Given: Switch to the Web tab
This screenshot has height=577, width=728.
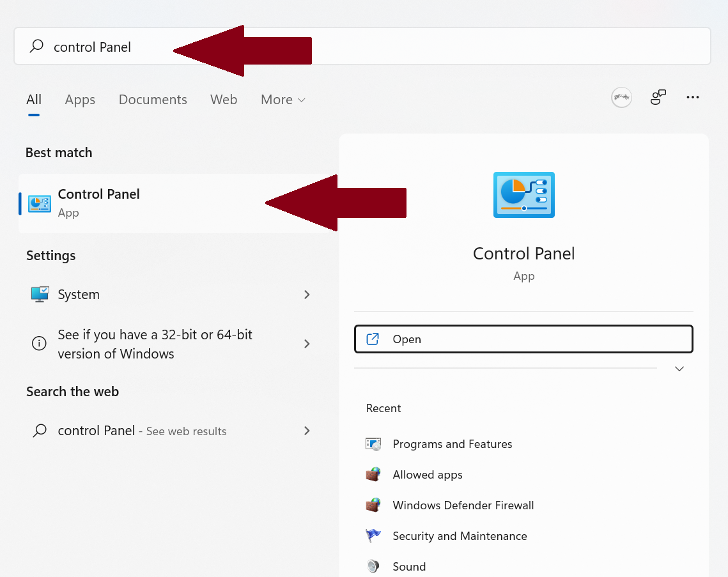Looking at the screenshot, I should click(224, 99).
